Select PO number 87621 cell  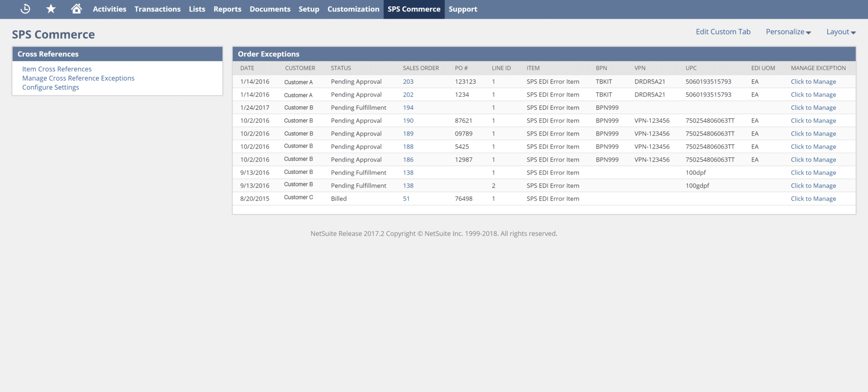(x=464, y=120)
